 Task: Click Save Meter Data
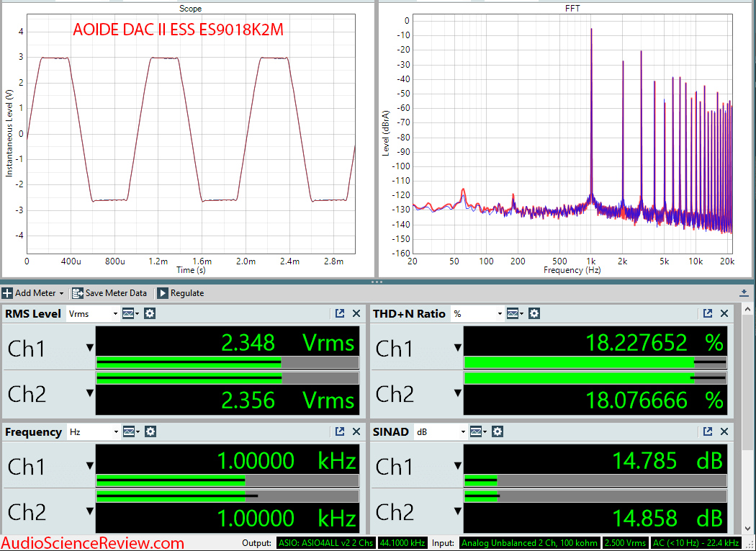pyautogui.click(x=109, y=293)
